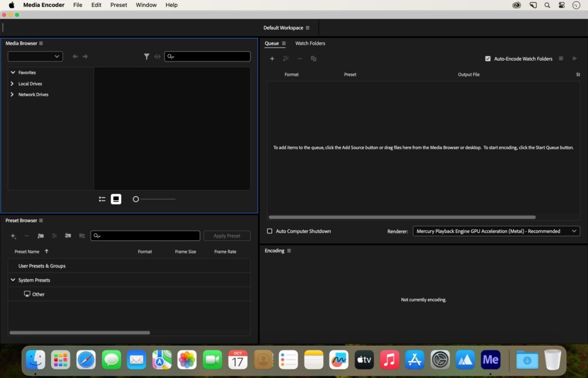The width and height of the screenshot is (588, 378).
Task: Click the Apply Preset button
Action: (x=227, y=236)
